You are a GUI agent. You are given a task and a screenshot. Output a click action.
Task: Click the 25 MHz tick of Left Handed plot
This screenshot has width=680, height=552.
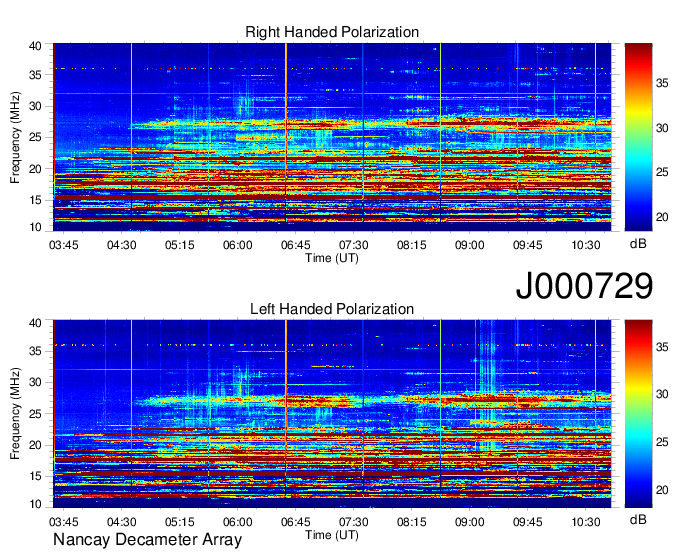(36, 414)
